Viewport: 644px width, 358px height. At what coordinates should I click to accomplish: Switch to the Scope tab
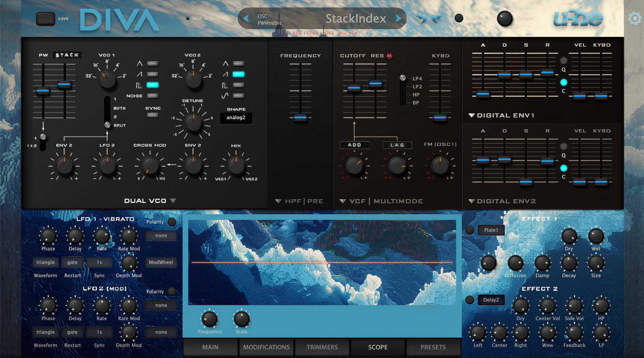click(x=378, y=347)
